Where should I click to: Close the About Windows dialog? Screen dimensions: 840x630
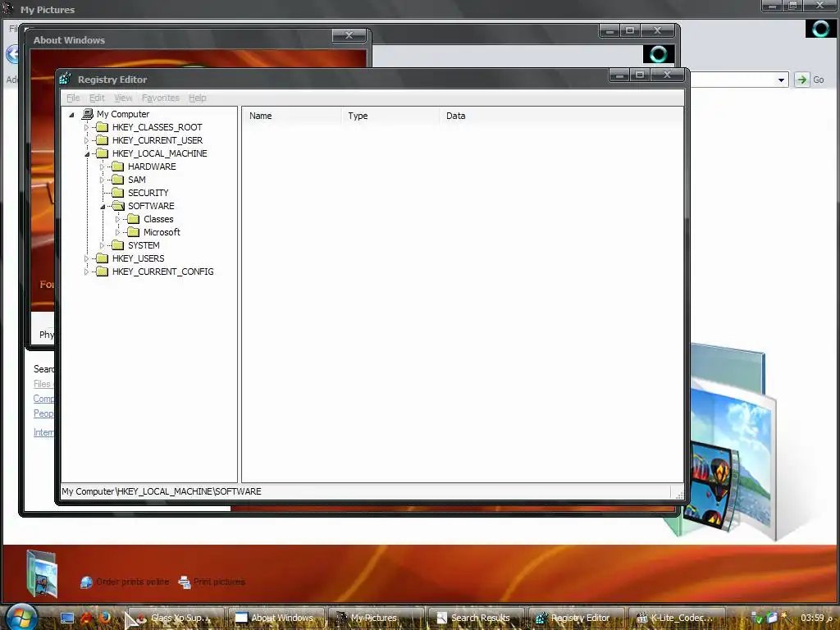pos(349,35)
